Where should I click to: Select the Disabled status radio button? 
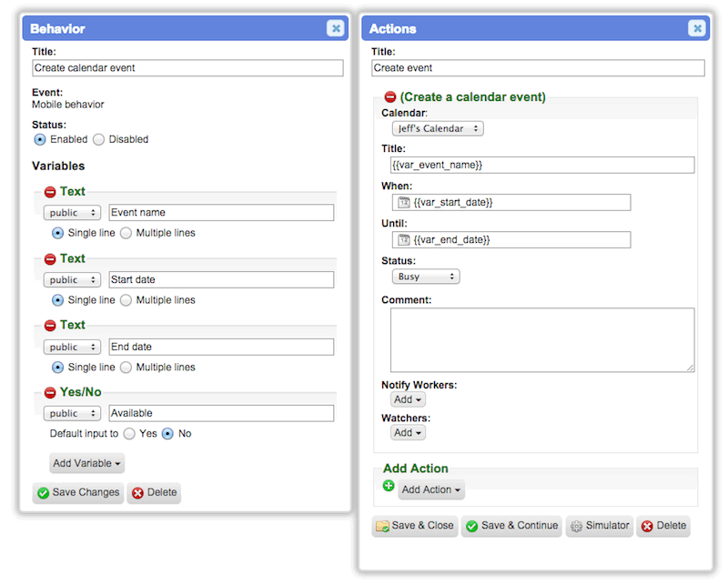(x=98, y=139)
